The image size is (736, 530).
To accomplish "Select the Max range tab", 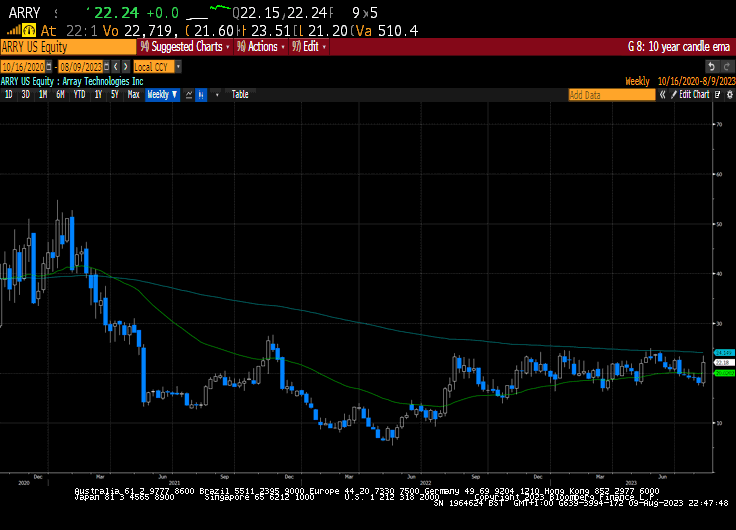I will [x=134, y=95].
